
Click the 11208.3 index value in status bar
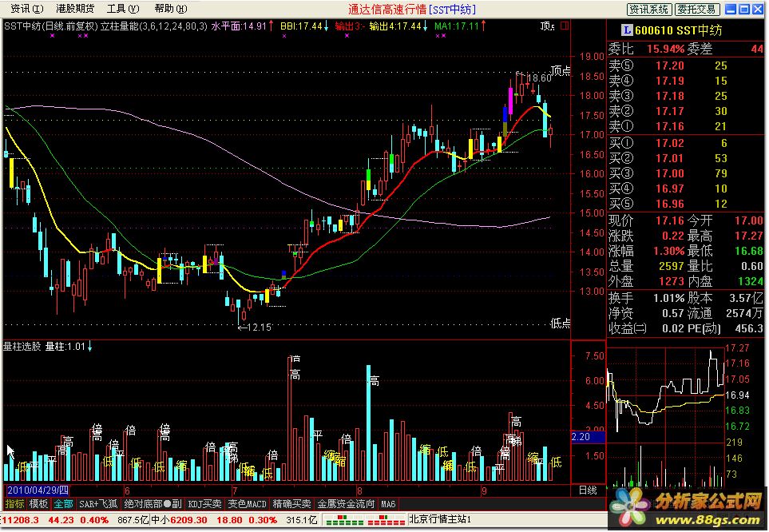21,520
